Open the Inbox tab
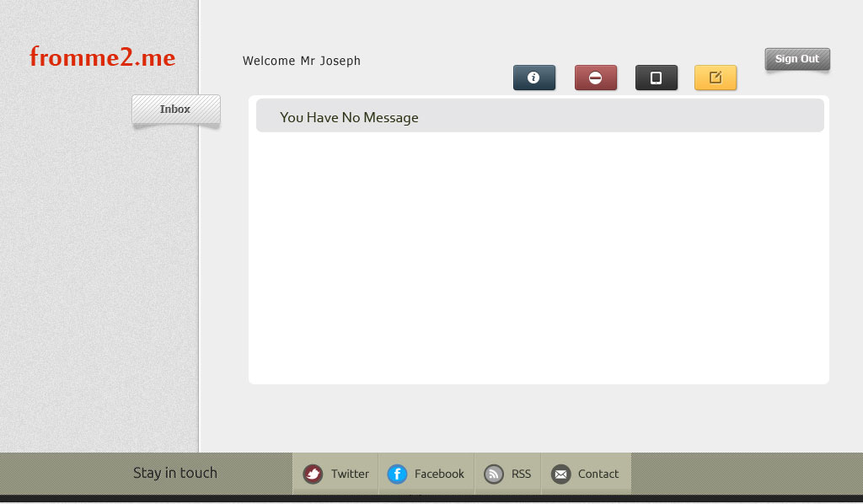 (176, 109)
